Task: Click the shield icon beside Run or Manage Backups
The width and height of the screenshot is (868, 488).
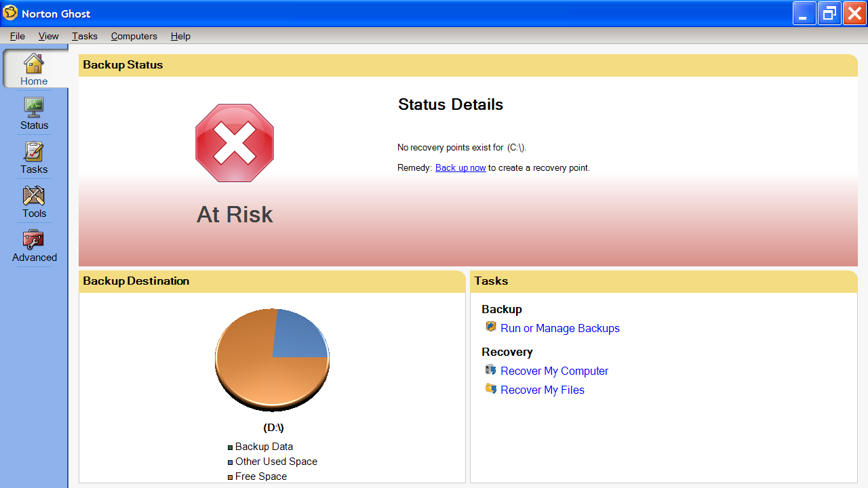Action: click(491, 327)
